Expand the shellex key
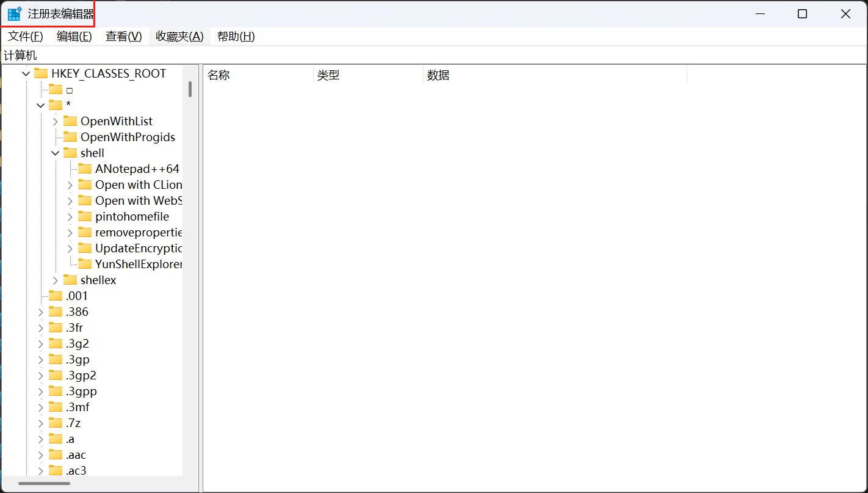Screen dimensions: 868x493 click(x=55, y=280)
